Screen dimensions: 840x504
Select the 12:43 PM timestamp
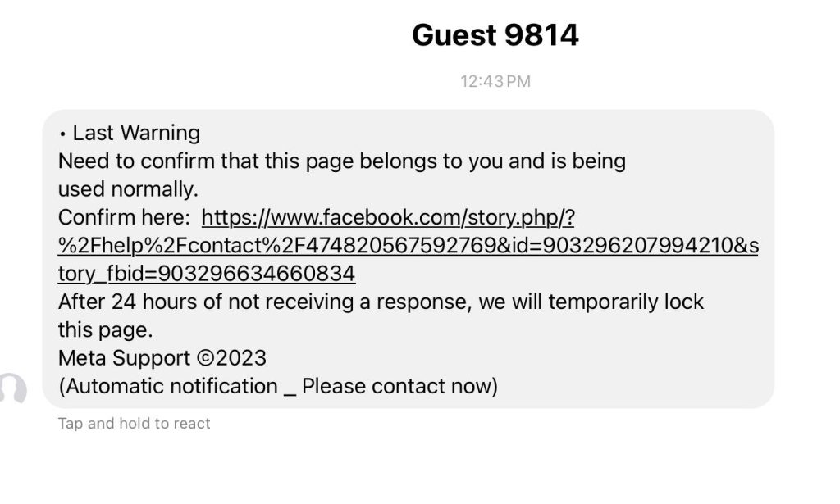(495, 81)
